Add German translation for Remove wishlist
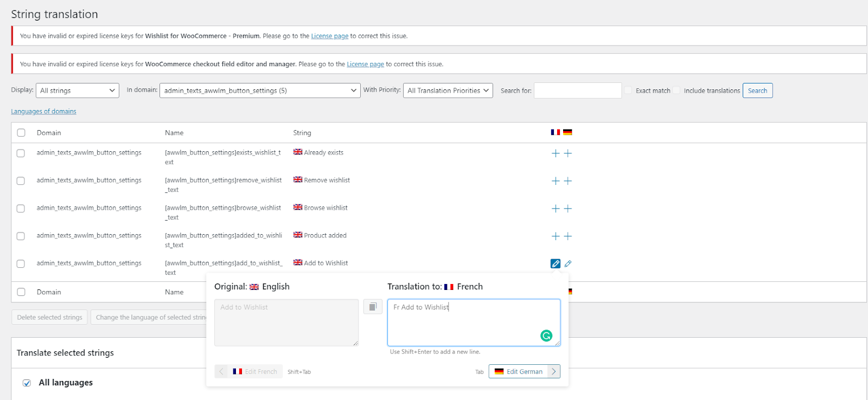This screenshot has height=400, width=868. 568,181
